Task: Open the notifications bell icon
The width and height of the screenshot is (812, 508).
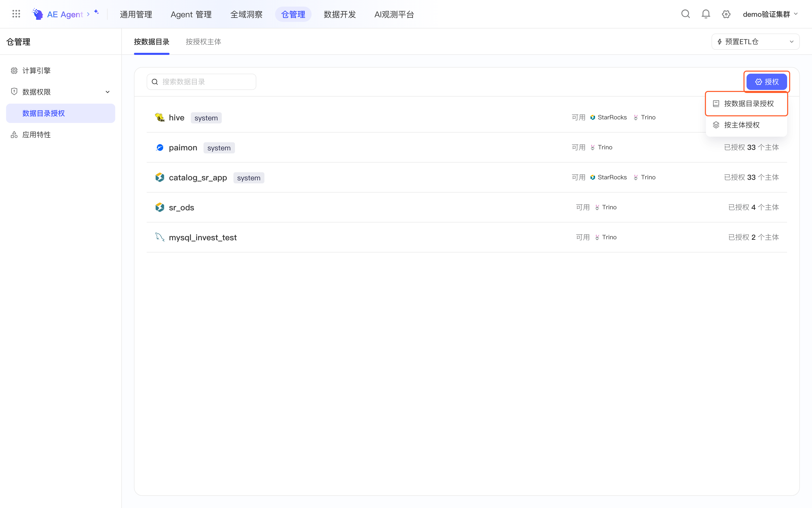Action: [x=706, y=14]
